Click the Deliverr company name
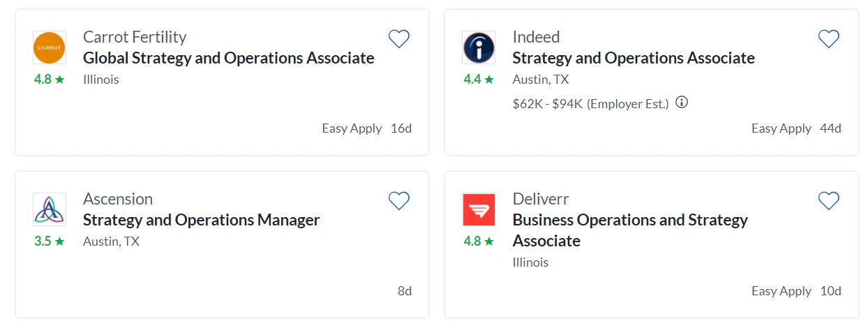 point(541,199)
